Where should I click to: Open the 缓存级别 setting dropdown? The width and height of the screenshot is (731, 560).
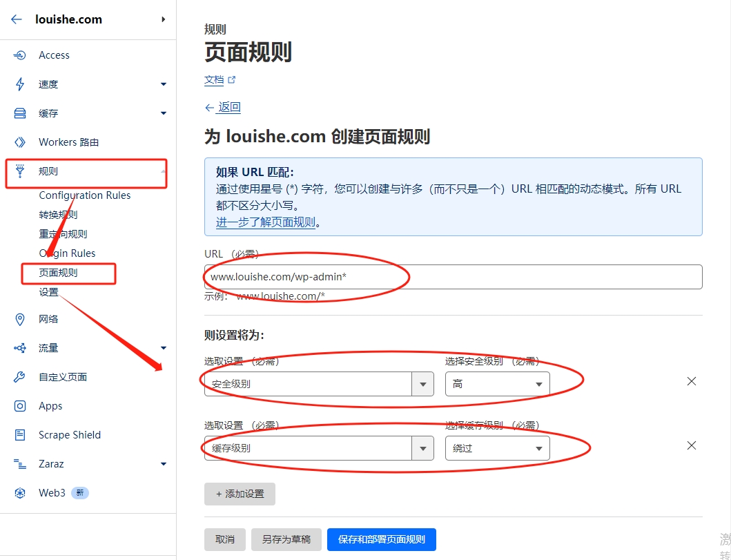click(319, 448)
